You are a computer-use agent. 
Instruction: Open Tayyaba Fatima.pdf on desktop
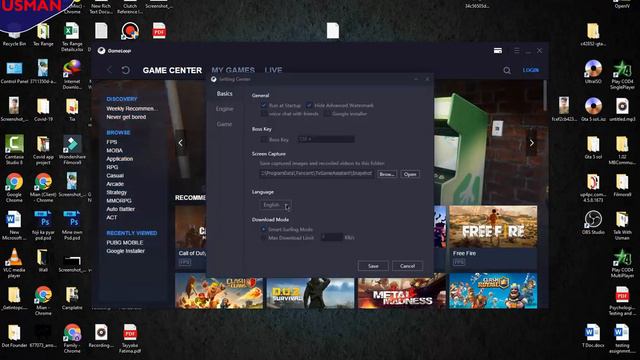point(130,338)
